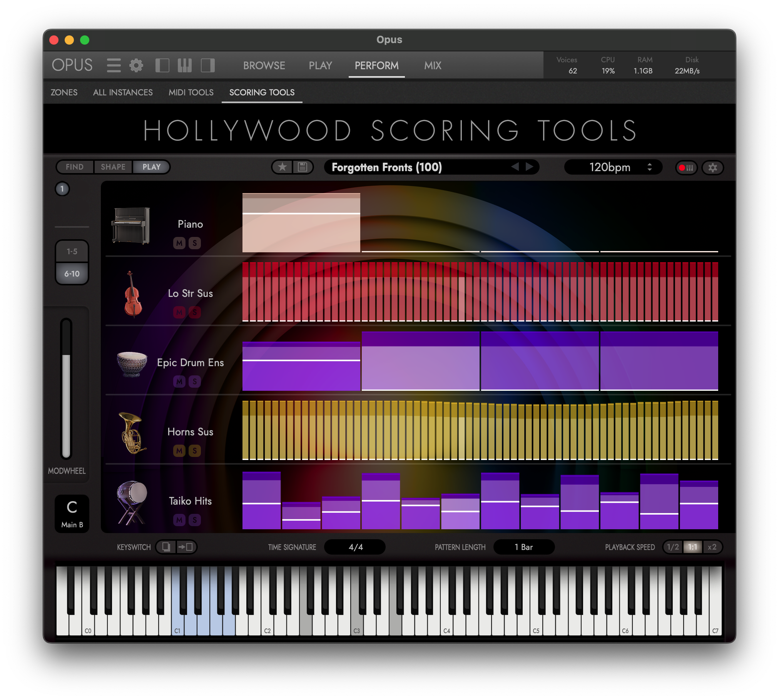Go to next preset arrow
The width and height of the screenshot is (779, 700).
pyautogui.click(x=530, y=167)
